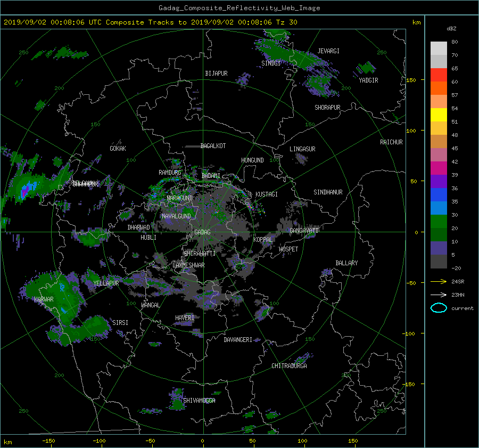Viewport: 479px width, 448px height.
Task: Select the 80 dBZ light gray swatch
Action: [439, 48]
